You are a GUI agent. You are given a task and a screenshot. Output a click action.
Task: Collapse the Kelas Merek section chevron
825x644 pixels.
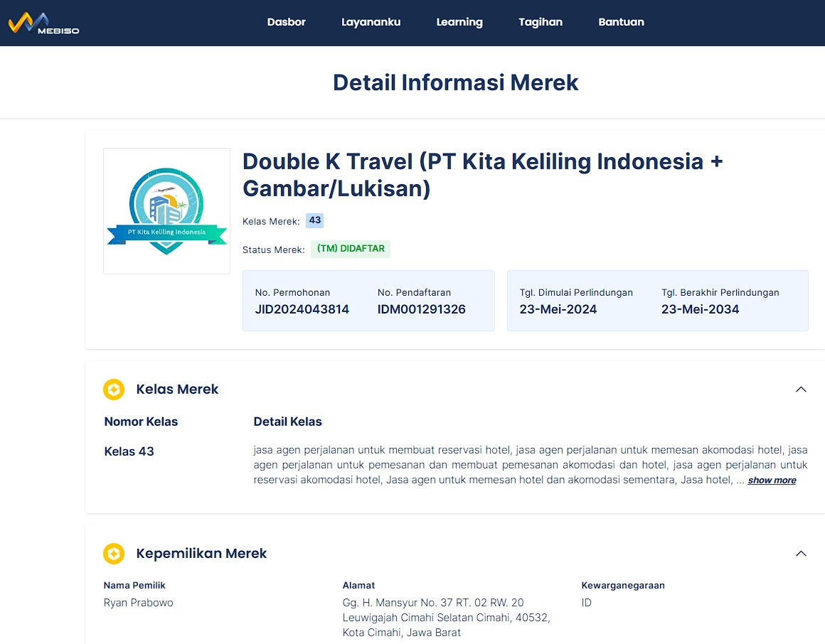pyautogui.click(x=801, y=390)
